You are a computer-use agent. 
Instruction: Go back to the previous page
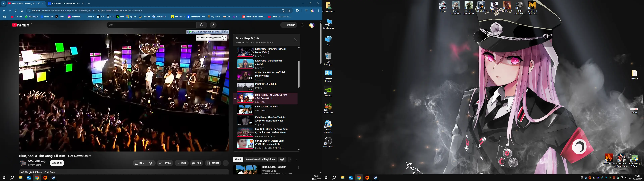click(4, 11)
